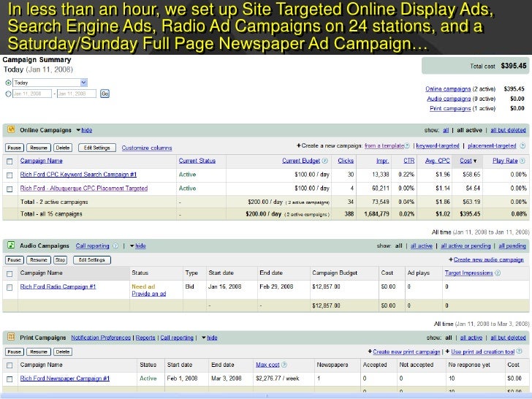Open help icon after Use print ad creation tool
This screenshot has width=532, height=399.
pyautogui.click(x=520, y=351)
